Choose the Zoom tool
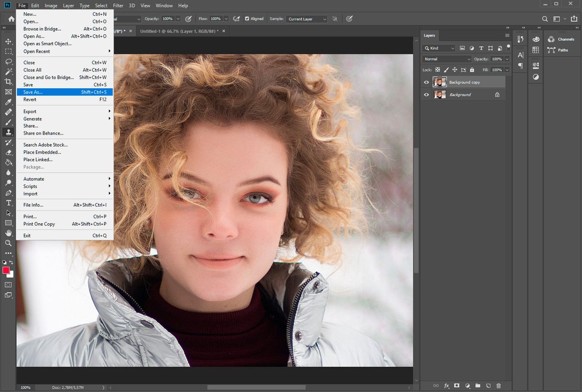This screenshot has width=582, height=392. point(8,243)
